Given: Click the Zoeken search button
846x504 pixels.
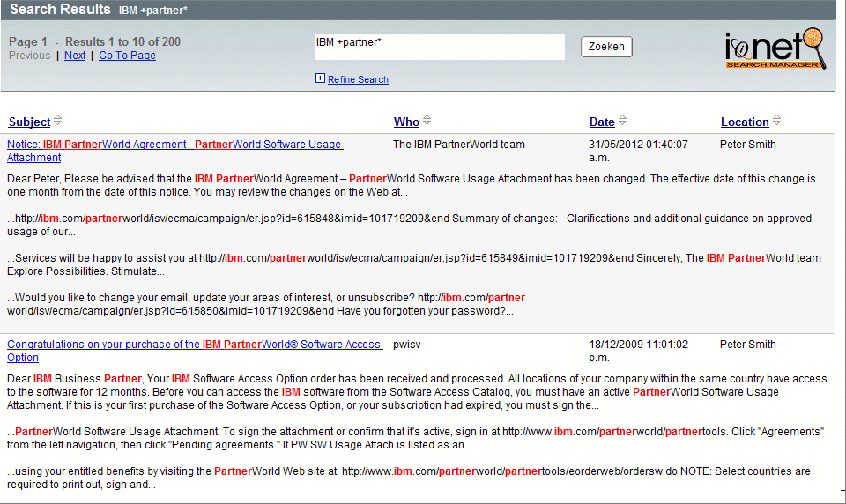Looking at the screenshot, I should 606,47.
